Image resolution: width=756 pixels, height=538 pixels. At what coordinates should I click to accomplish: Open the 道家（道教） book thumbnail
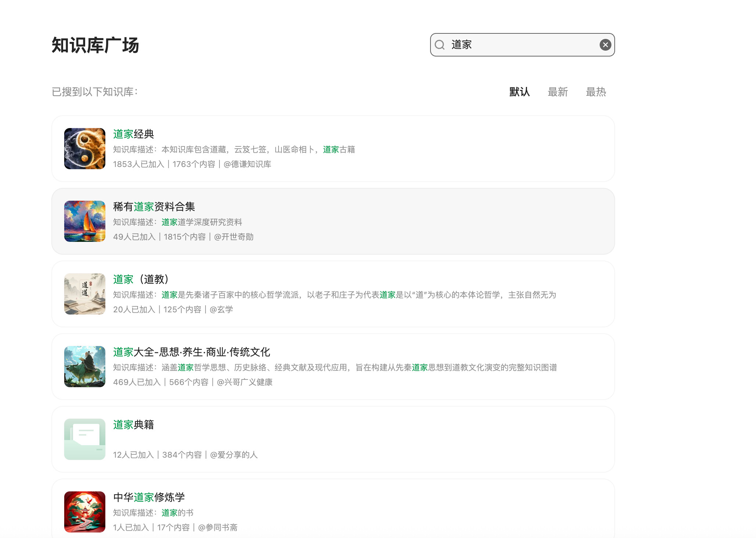(85, 294)
